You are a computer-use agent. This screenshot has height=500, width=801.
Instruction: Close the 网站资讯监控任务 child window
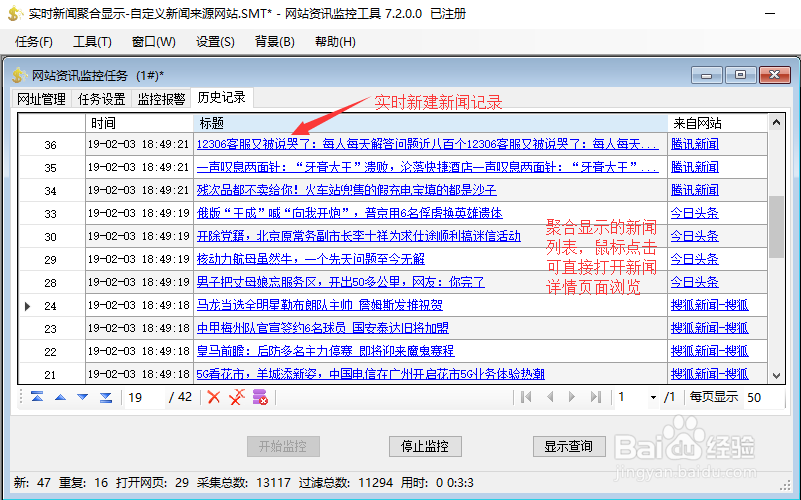(x=775, y=75)
